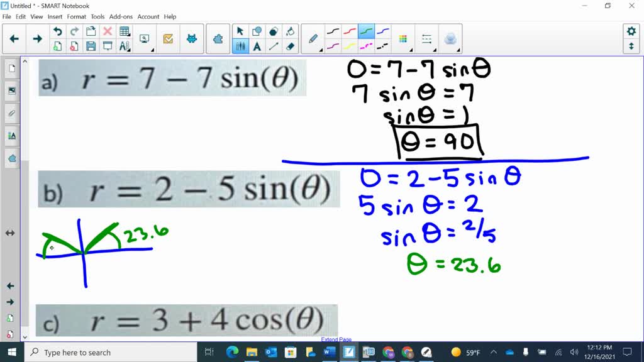Screen dimensions: 644x362
Task: Open the puzzle piece add-ons icon
Action: (218, 38)
